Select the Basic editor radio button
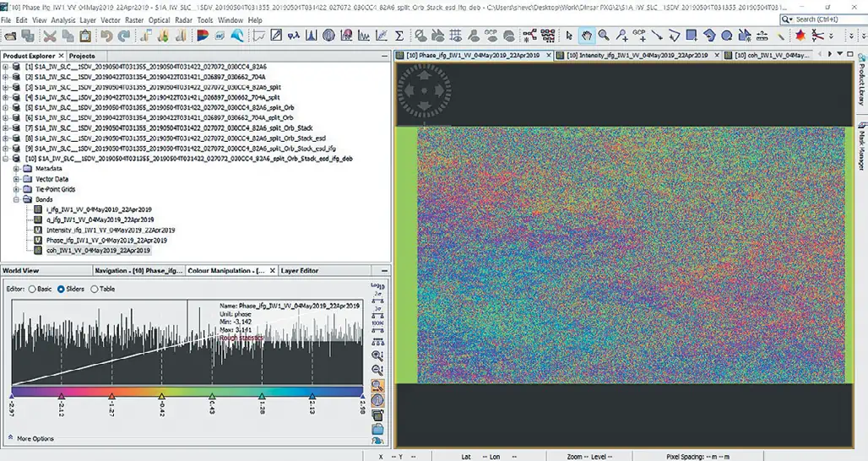 point(33,289)
